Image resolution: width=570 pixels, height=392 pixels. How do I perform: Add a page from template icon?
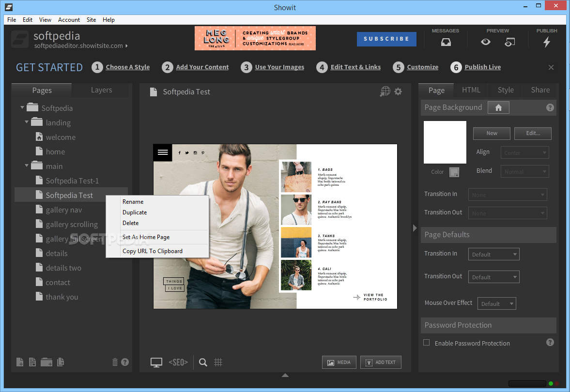point(32,362)
